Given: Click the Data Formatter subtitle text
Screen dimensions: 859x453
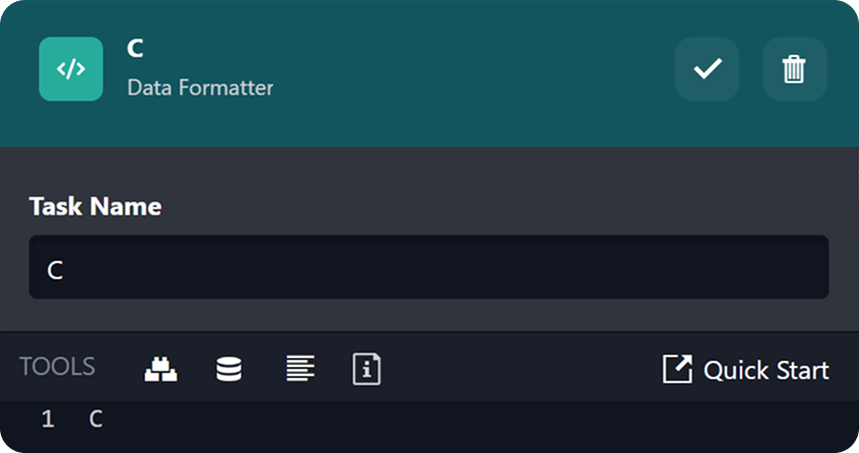Looking at the screenshot, I should [x=200, y=88].
